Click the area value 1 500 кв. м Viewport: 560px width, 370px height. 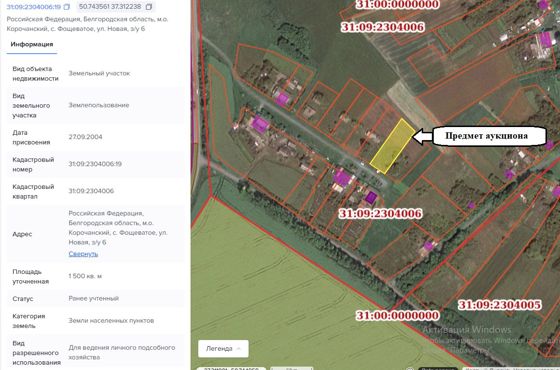tap(85, 276)
